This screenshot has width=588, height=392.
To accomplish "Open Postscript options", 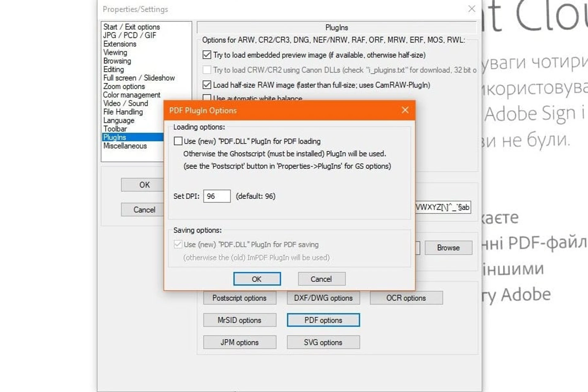I will [x=239, y=298].
